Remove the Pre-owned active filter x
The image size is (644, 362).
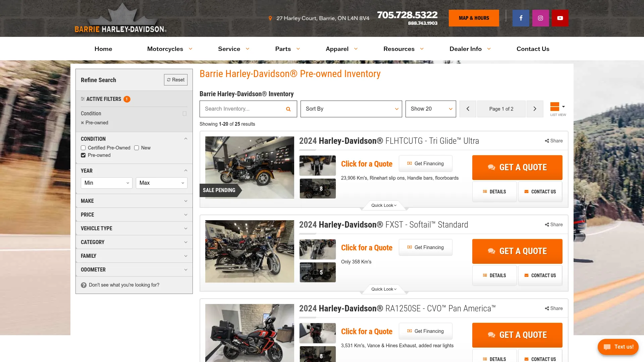(x=83, y=123)
